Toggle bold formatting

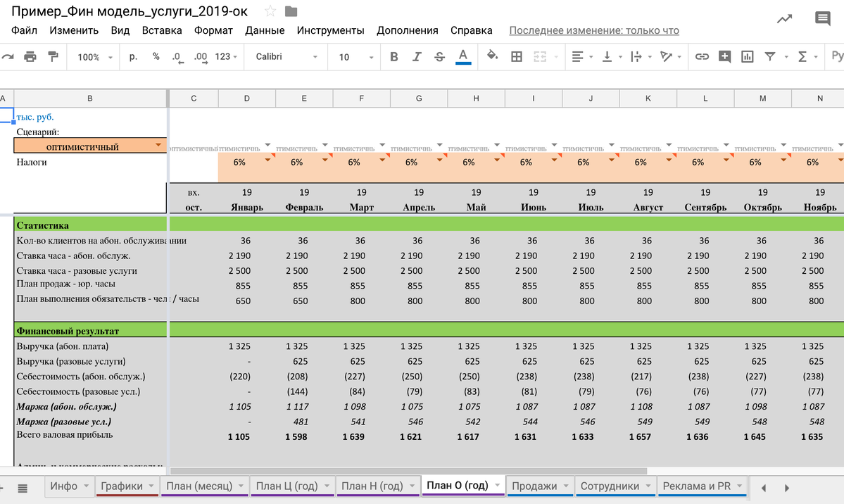click(x=393, y=56)
